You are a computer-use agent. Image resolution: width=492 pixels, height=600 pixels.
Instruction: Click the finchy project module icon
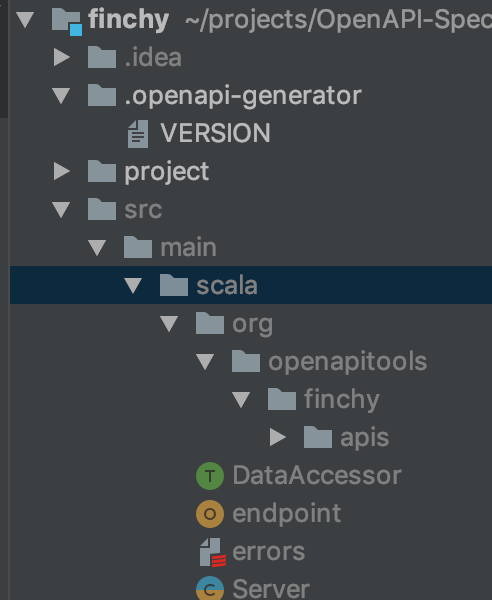(67, 21)
